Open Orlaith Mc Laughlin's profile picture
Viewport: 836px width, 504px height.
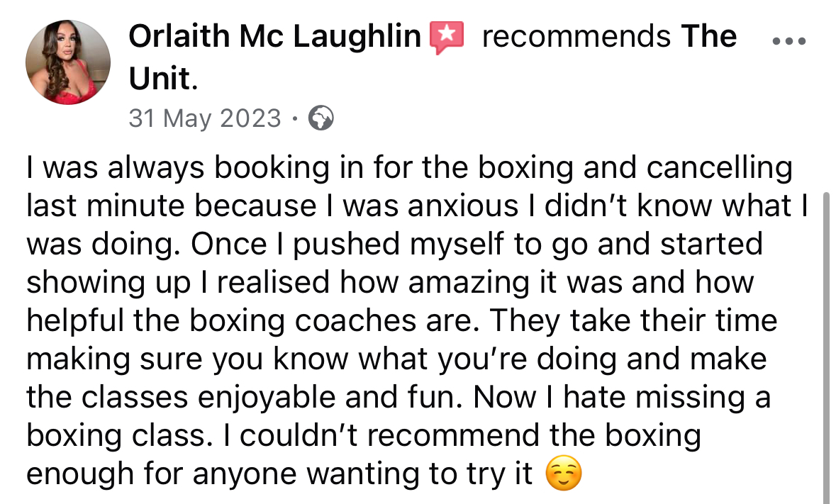tap(68, 62)
